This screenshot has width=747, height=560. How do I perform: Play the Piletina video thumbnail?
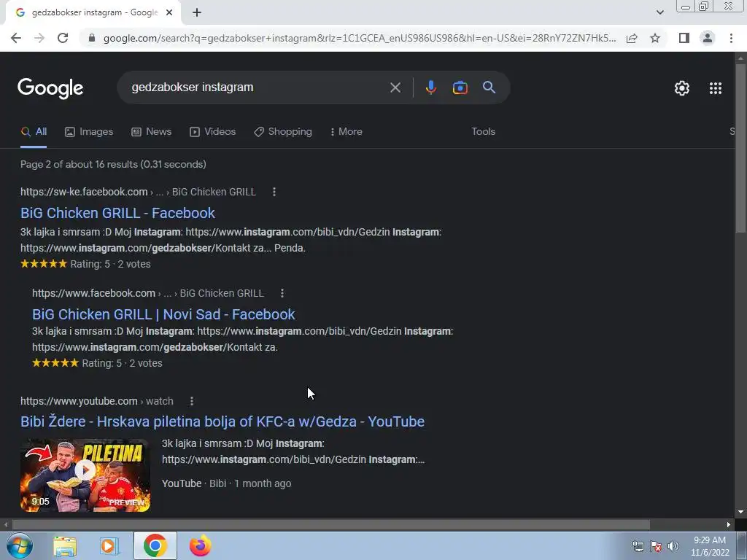pyautogui.click(x=85, y=475)
